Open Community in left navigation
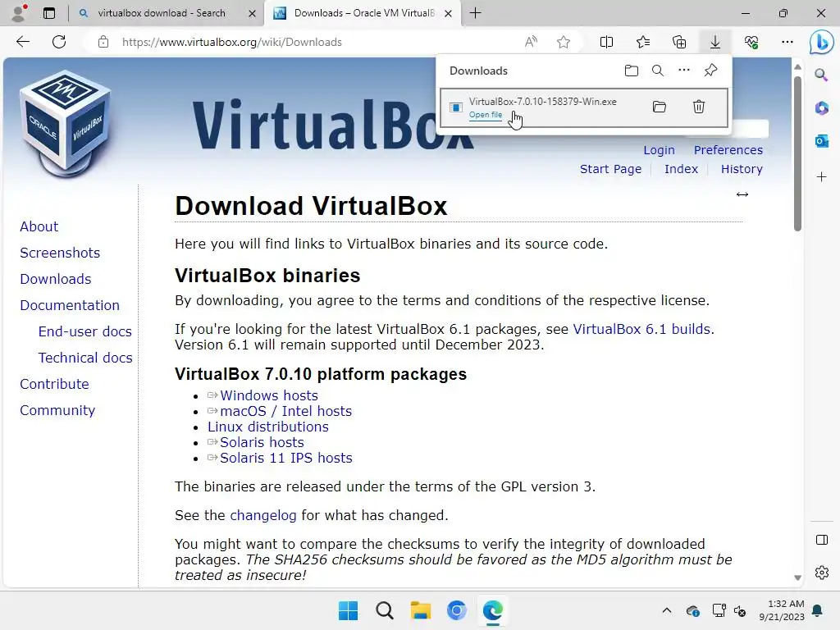 click(57, 410)
